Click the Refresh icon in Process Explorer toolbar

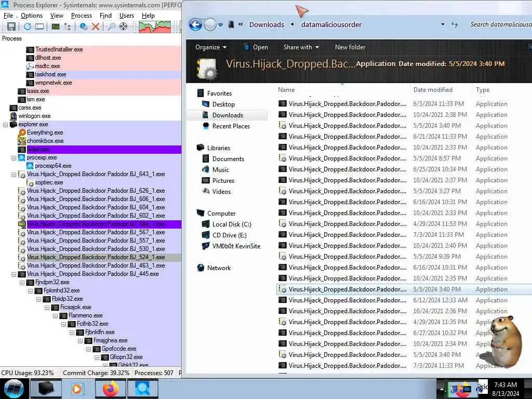(x=27, y=26)
